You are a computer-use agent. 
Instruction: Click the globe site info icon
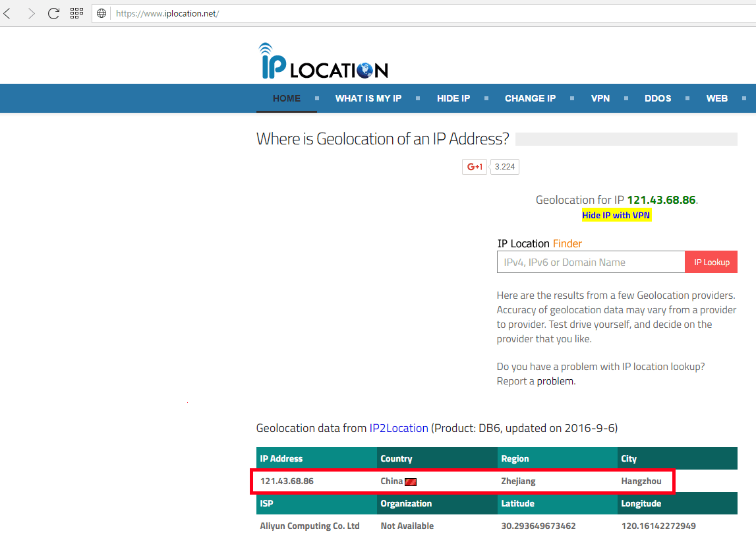102,13
